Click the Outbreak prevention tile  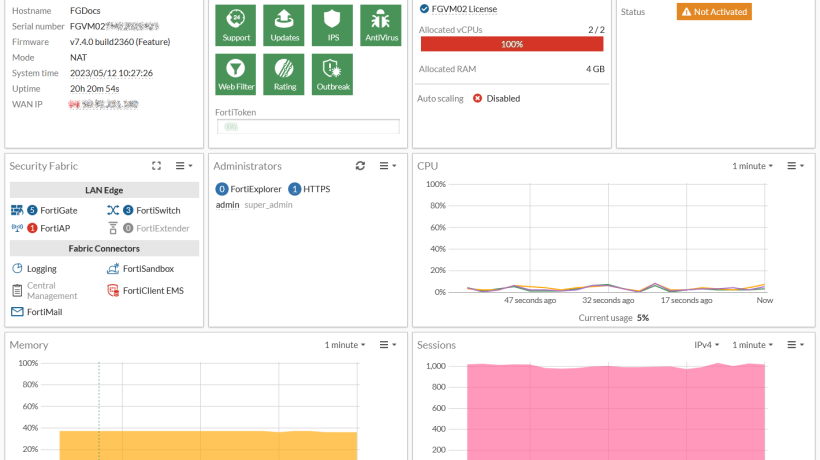pos(332,74)
